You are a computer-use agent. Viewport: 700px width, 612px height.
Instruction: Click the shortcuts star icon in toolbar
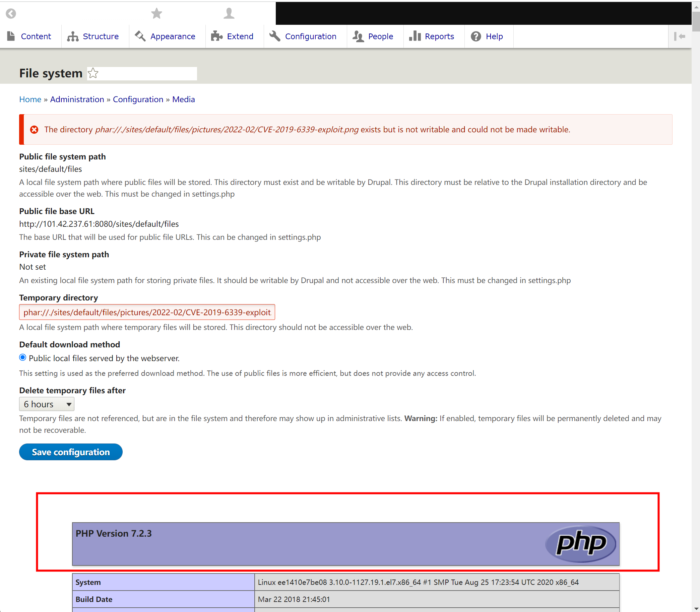tap(156, 14)
